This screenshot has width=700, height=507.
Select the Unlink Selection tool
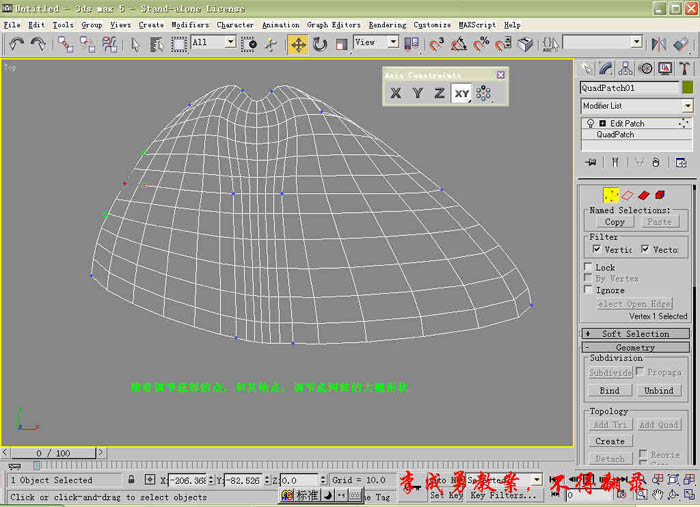(x=88, y=44)
